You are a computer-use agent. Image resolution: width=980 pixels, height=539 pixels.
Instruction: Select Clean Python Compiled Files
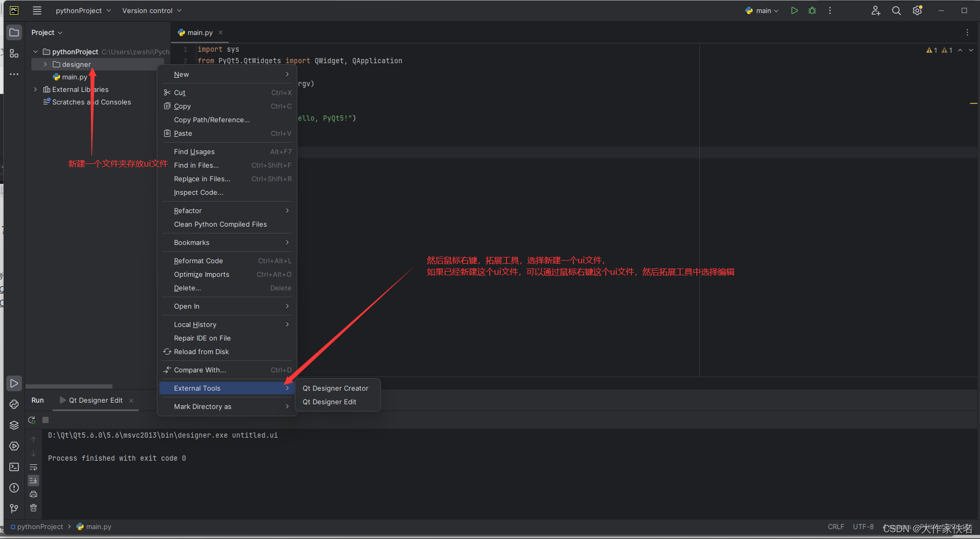227,224
